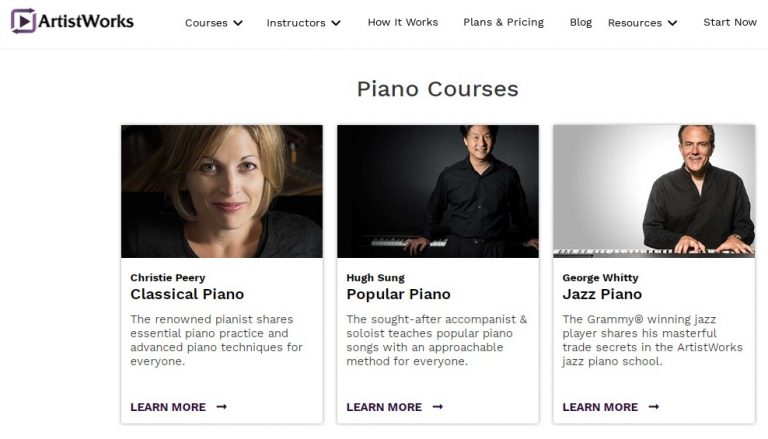Click the arrow icon beside Classical Piano's Learn More
The image size is (768, 439).
pos(222,407)
